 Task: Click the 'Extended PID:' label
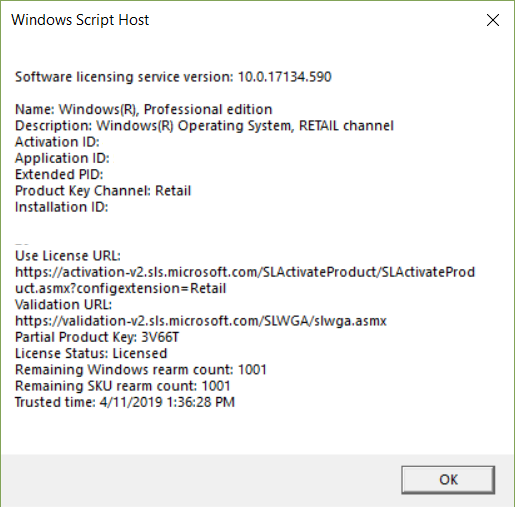(59, 174)
